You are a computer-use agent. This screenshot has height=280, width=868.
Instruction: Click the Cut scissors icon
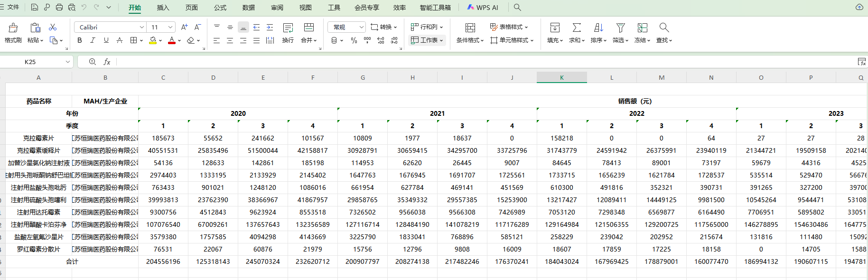[x=53, y=28]
